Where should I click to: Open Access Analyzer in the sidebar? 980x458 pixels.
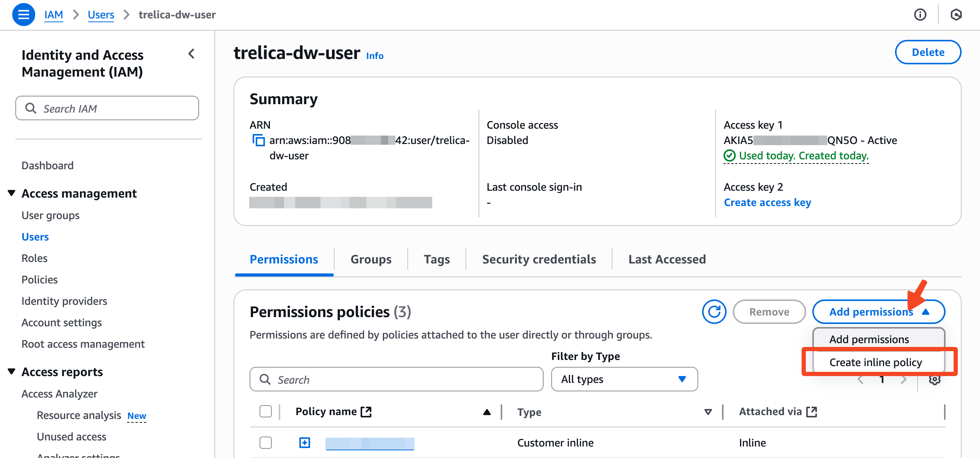click(x=59, y=394)
